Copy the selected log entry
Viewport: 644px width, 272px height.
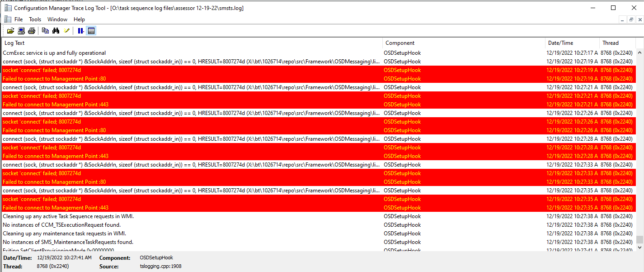45,30
